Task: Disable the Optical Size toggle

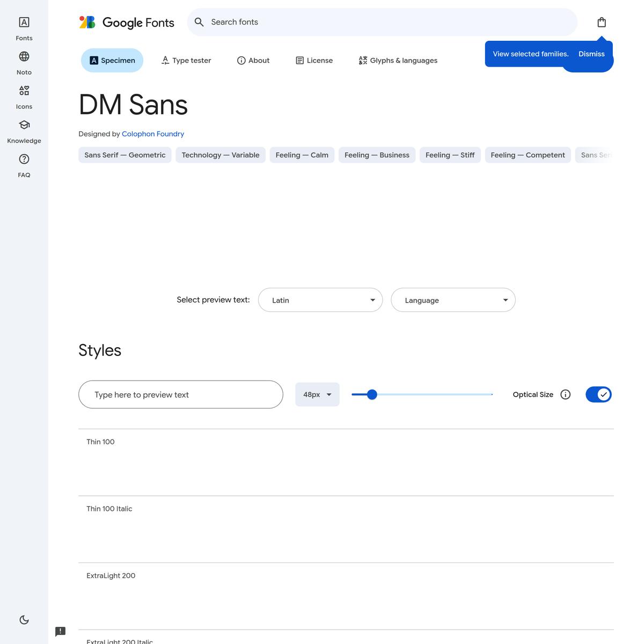Action: pos(598,394)
